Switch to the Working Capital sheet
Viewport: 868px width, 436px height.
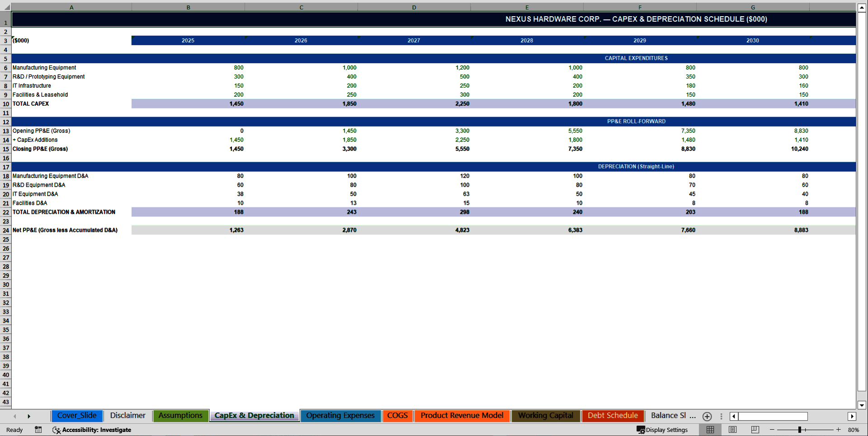click(x=545, y=415)
